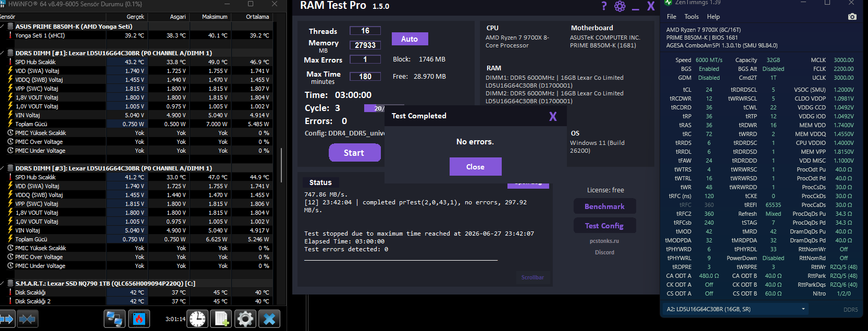Select the VIN Voltaj row under DIMM #3
The image size is (868, 331).
(x=137, y=230)
